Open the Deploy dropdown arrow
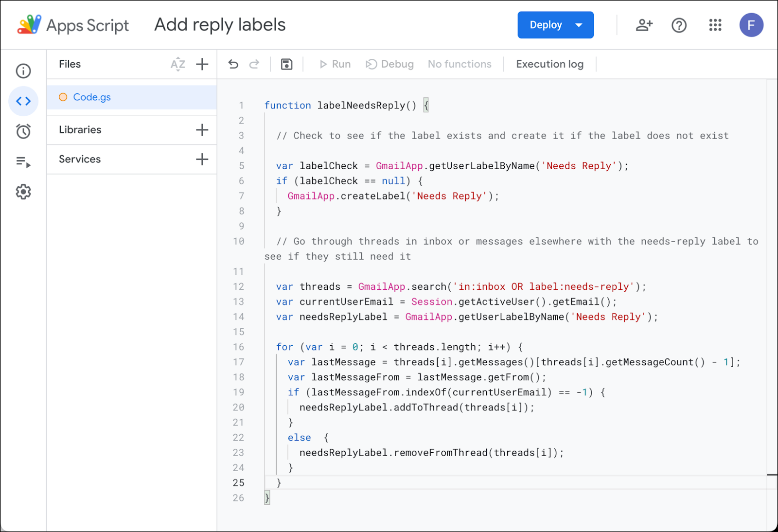The image size is (778, 532). 579,25
